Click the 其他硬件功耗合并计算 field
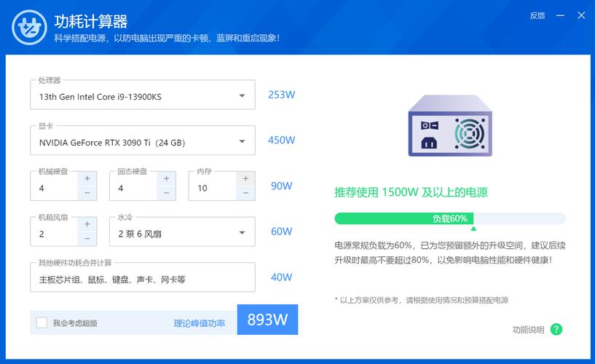 (x=143, y=277)
